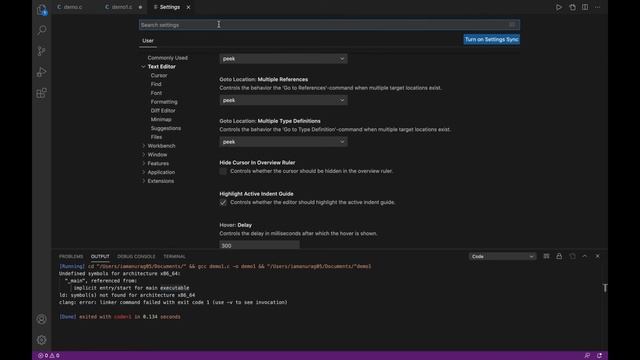
Task: Select Minimap under Text Editor
Action: click(161, 120)
